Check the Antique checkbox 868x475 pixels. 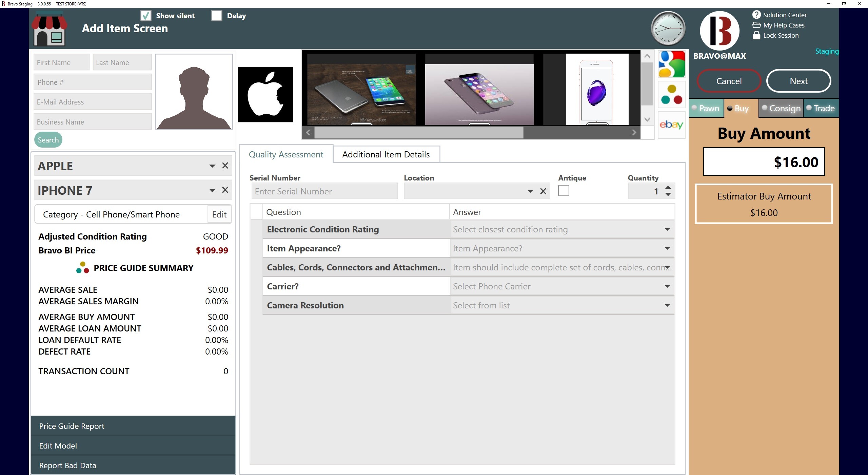(x=564, y=190)
